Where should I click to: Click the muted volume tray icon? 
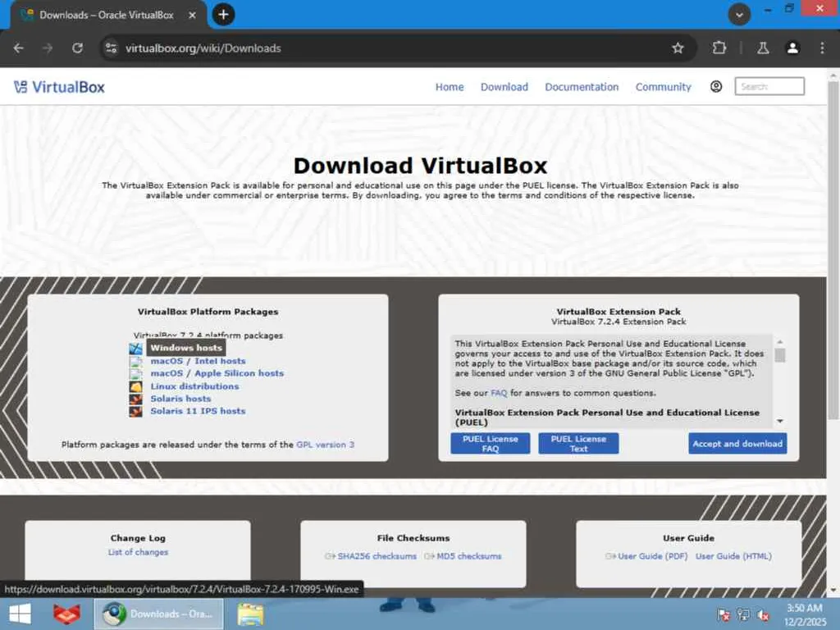click(x=764, y=614)
